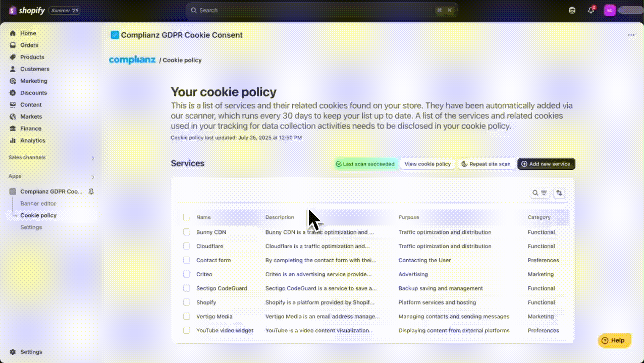Open Markets from the sidebar
Image resolution: width=644 pixels, height=363 pixels.
31,116
